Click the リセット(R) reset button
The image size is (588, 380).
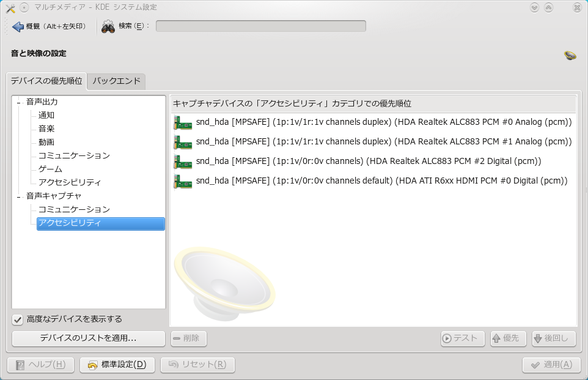(x=197, y=365)
